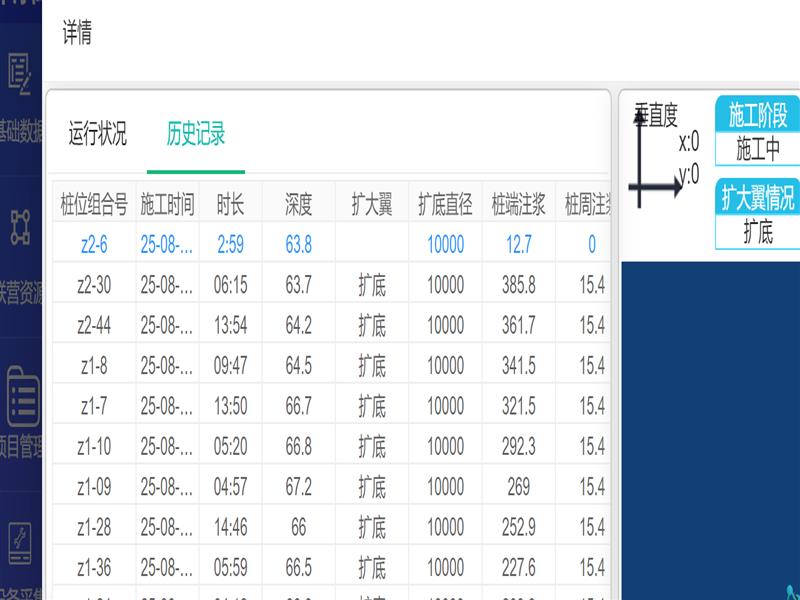Select the 历史记录 tab
800x600 pixels.
tap(196, 133)
